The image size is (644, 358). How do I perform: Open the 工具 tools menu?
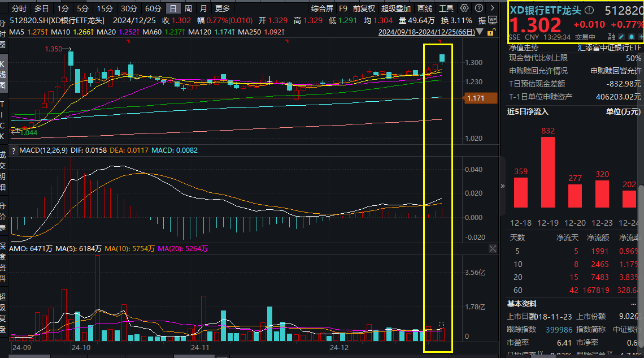[x=446, y=8]
